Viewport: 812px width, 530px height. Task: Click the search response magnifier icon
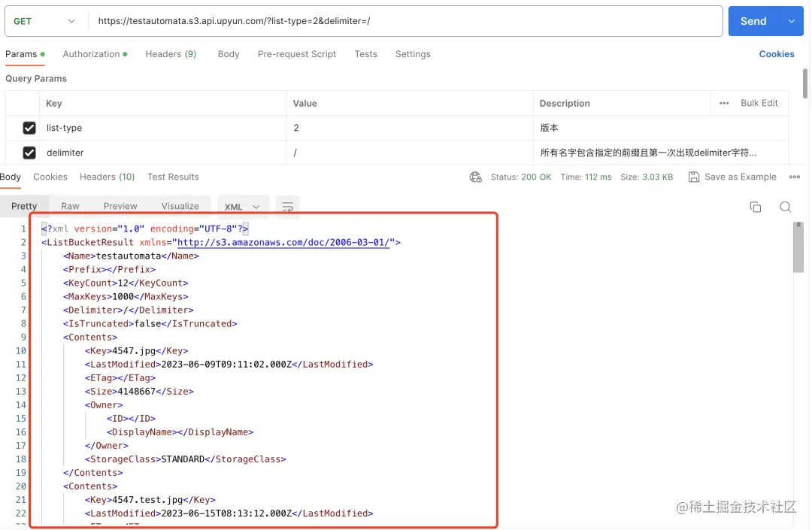(785, 207)
